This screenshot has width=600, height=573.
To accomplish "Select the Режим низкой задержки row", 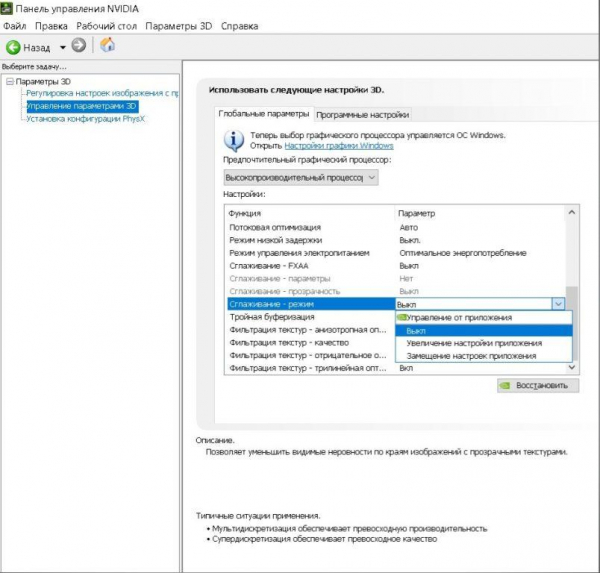I will pos(396,240).
